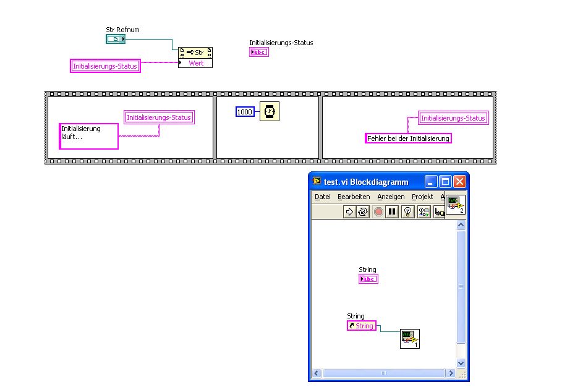Click the red Abort Execution button
The image size is (562, 392).
click(x=378, y=211)
